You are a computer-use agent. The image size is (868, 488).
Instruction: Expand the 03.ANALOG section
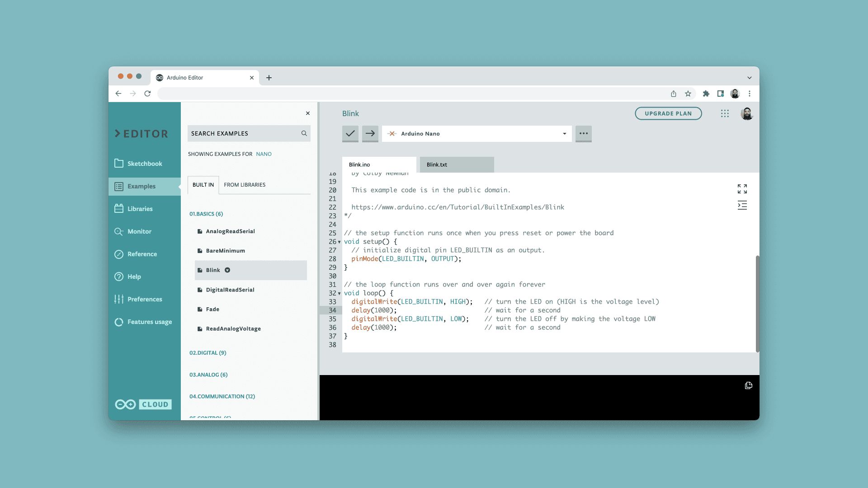pos(208,374)
